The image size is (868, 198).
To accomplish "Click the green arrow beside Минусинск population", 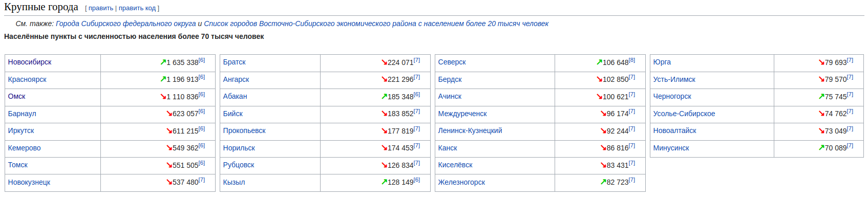I will click(x=821, y=148).
